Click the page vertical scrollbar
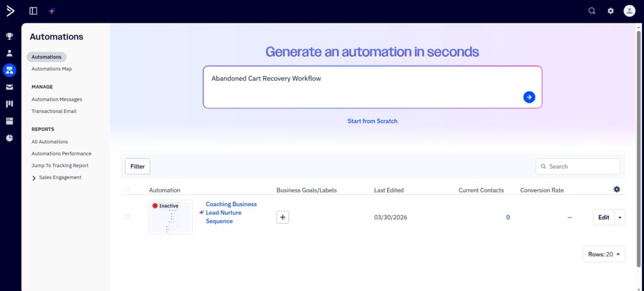This screenshot has width=644, height=291. [x=639, y=148]
